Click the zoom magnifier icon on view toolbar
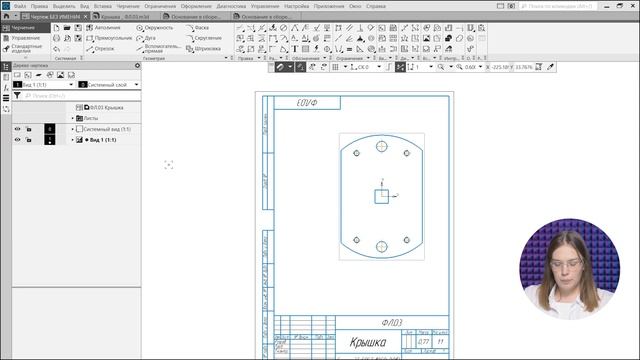 [x=441, y=67]
